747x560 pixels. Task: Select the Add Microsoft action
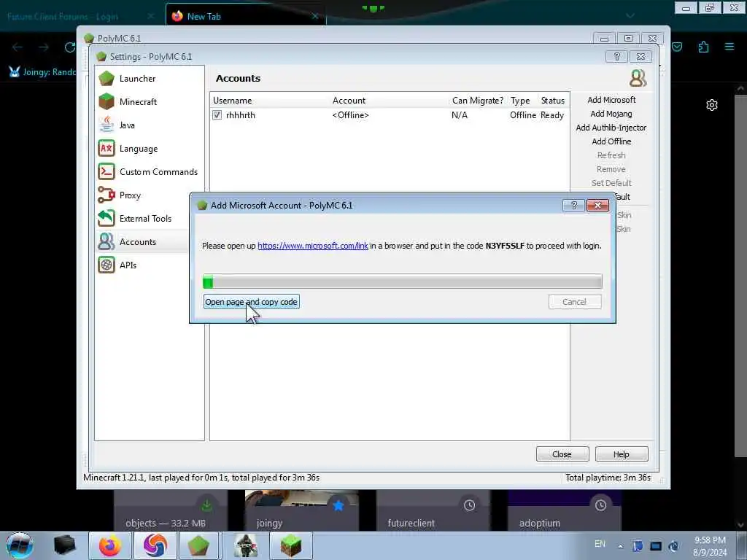(611, 100)
